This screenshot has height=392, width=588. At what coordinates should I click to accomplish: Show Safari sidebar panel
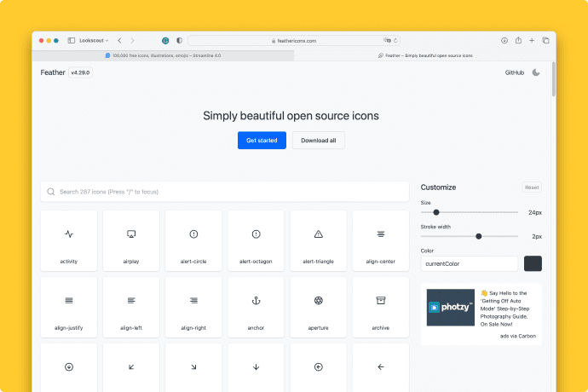coord(72,41)
